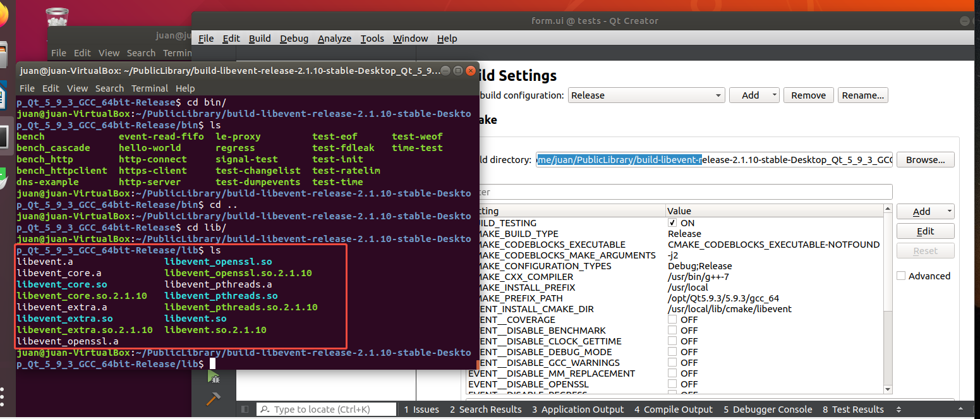Click the CMake list scrollbar down arrow
The height and width of the screenshot is (419, 980).
pyautogui.click(x=888, y=389)
